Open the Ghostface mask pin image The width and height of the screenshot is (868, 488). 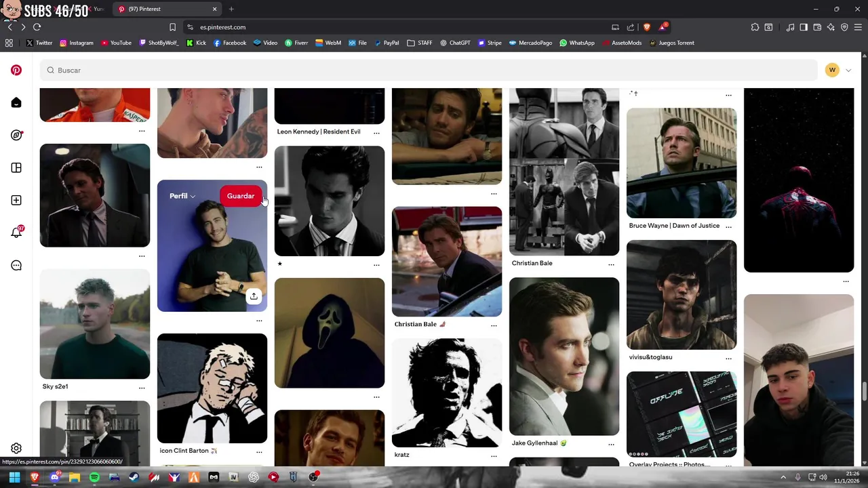(330, 333)
